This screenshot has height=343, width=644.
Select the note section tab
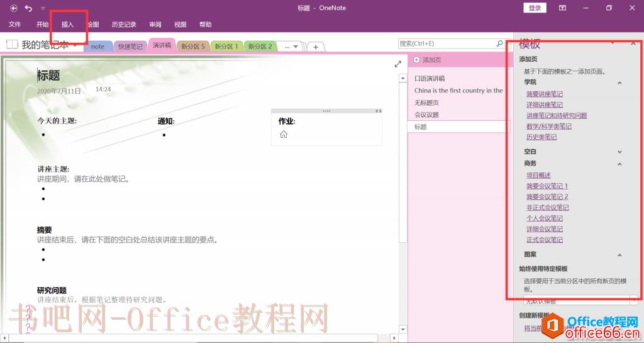[97, 47]
